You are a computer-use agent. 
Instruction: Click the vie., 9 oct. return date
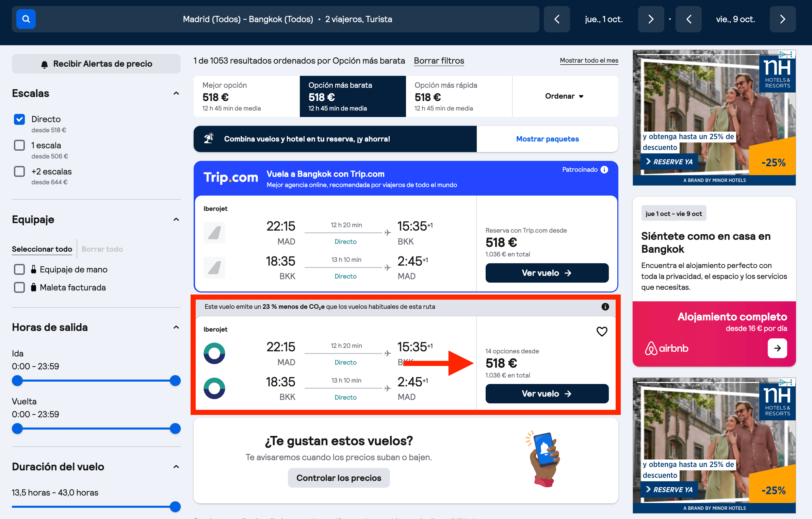pyautogui.click(x=735, y=19)
